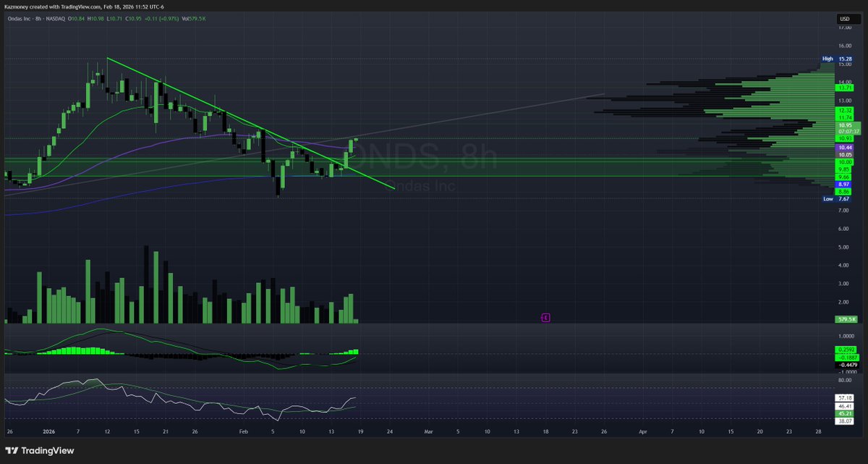Click the C10.95 close value
868x464 pixels.
point(134,18)
